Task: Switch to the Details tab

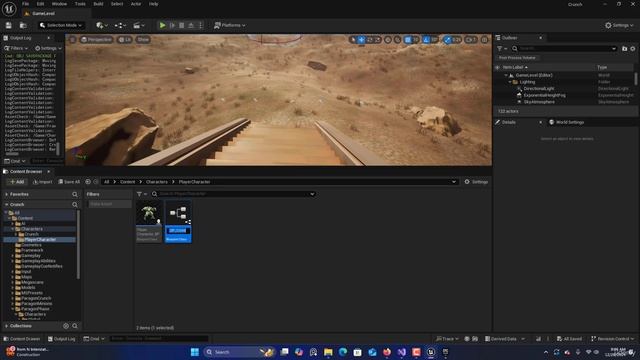Action: pos(509,122)
